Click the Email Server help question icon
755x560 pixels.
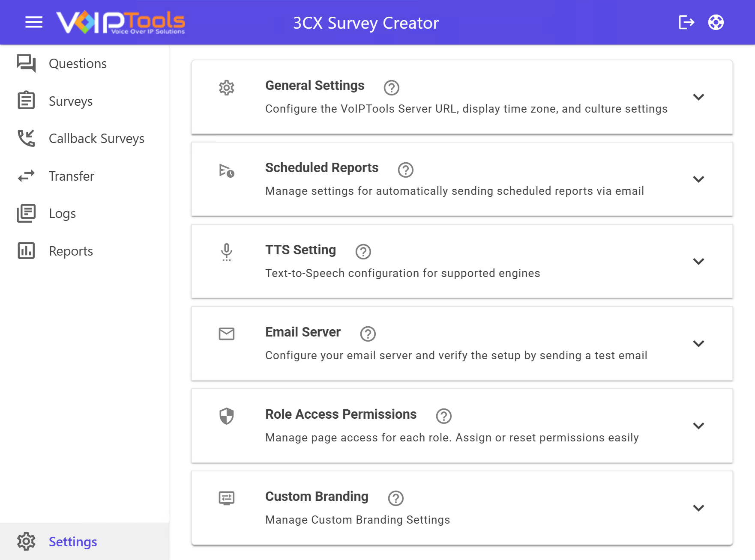coord(368,334)
